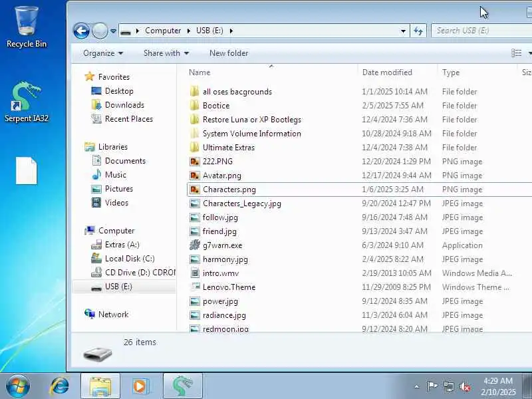Select the Bootice folder icon

(x=195, y=106)
